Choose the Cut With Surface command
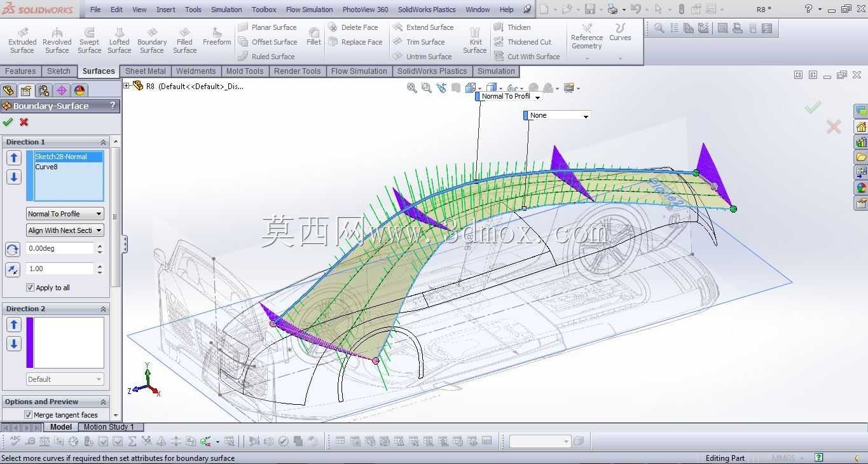 [x=527, y=57]
